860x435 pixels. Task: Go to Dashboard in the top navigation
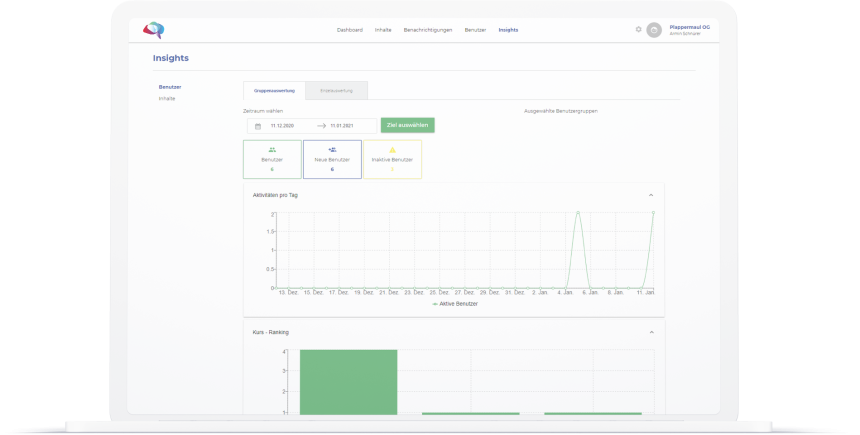(x=349, y=30)
